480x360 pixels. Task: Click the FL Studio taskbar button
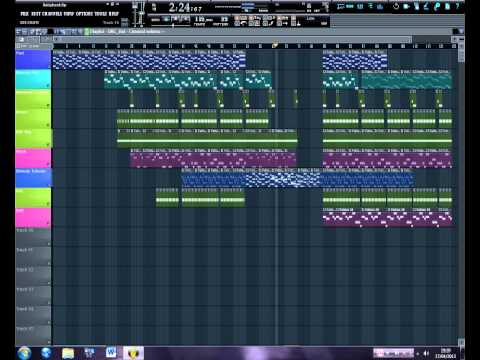pyautogui.click(x=133, y=353)
